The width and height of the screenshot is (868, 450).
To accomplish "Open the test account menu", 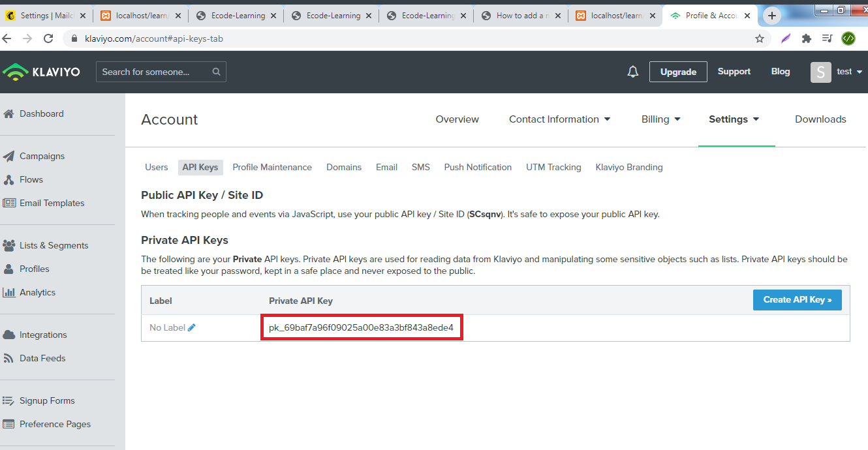I will pos(850,72).
